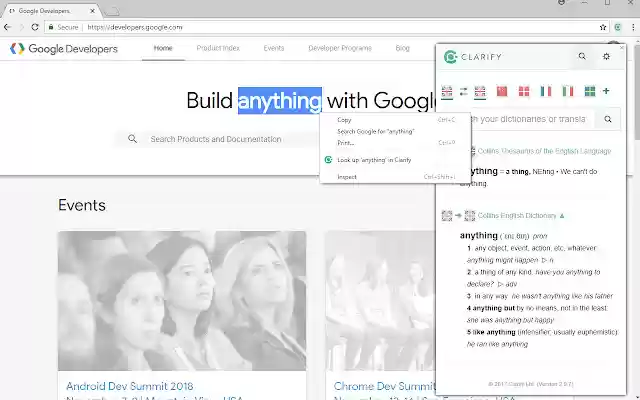The image size is (640, 400).
Task: Collapse Collins English Dictionary with triangle arrow
Action: 562,216
